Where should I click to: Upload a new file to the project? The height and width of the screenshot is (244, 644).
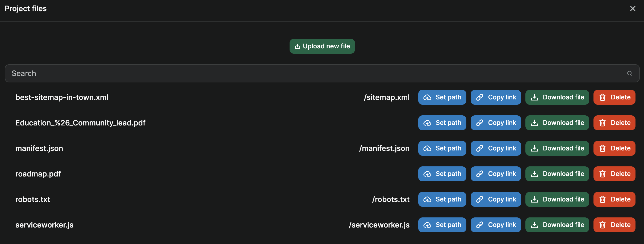tap(322, 46)
